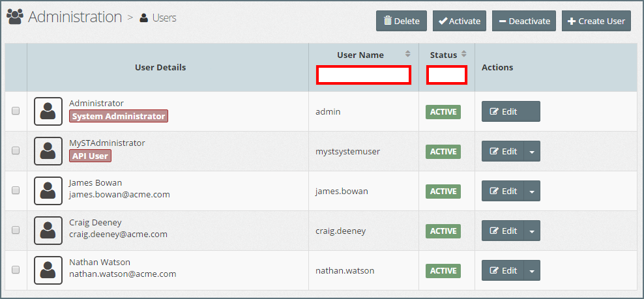Click Administrator's user avatar icon
Viewport: 644px width, 299px height.
(x=48, y=111)
